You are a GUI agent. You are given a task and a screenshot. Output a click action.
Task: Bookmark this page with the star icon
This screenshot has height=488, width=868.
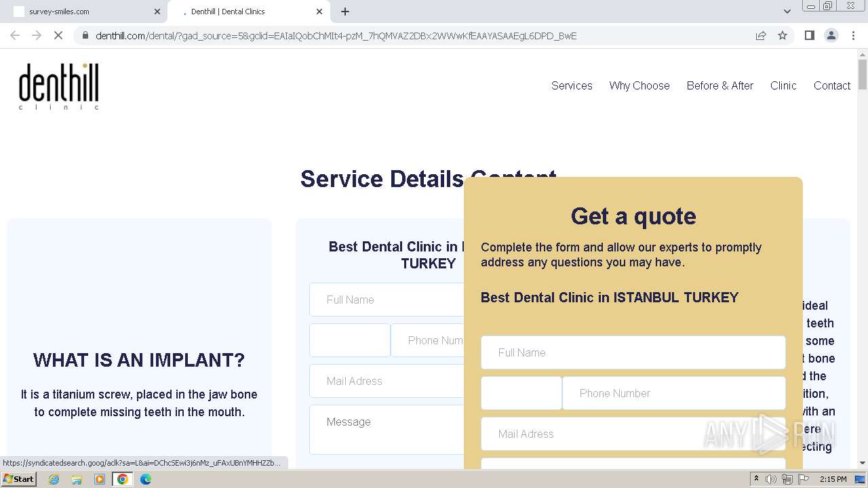click(x=783, y=35)
